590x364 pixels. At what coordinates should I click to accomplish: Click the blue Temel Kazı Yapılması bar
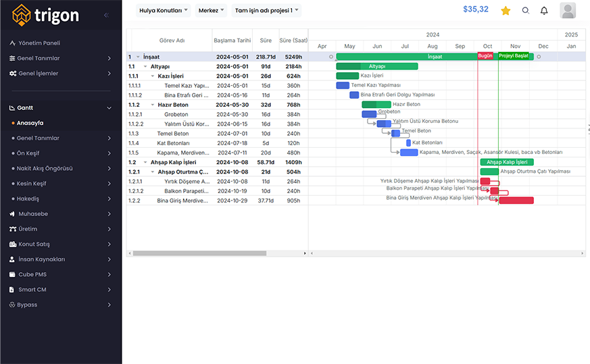(343, 85)
